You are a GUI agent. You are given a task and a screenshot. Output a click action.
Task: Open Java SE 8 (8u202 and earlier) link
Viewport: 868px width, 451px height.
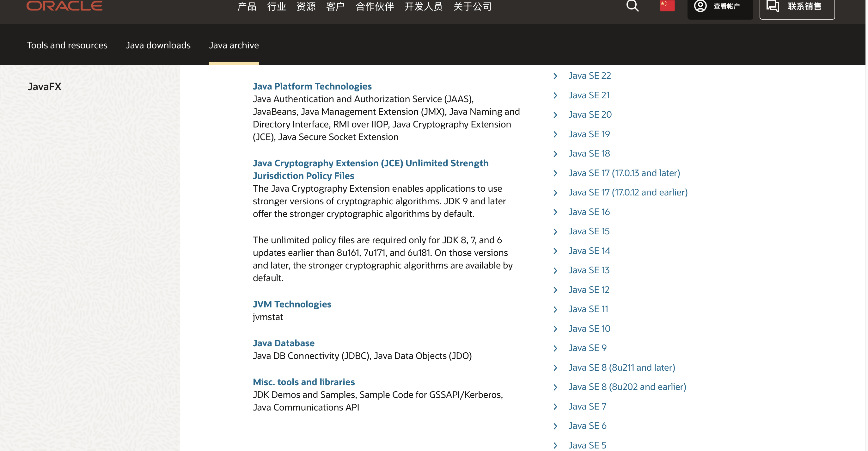(627, 386)
